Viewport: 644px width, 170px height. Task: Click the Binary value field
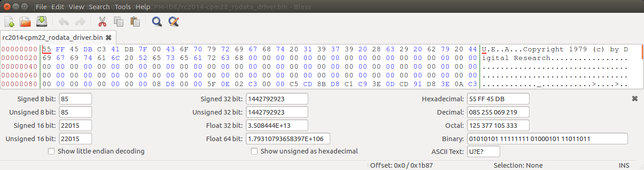(547, 139)
